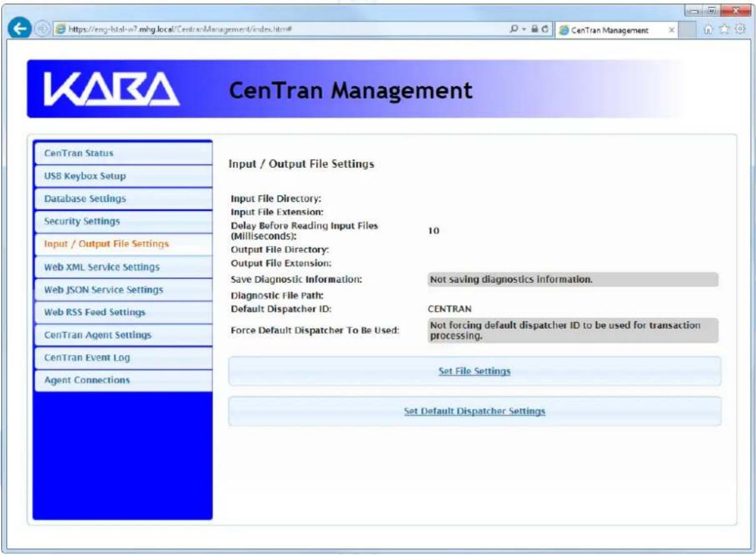Click the "Input / Output File Settings" page heading
The width and height of the screenshot is (756, 555).
point(302,164)
